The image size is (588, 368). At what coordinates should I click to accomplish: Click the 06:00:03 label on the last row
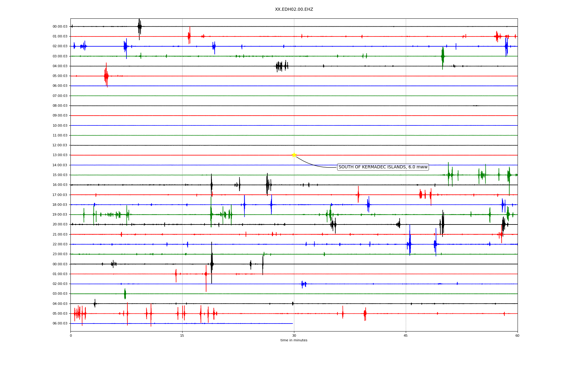pyautogui.click(x=60, y=324)
